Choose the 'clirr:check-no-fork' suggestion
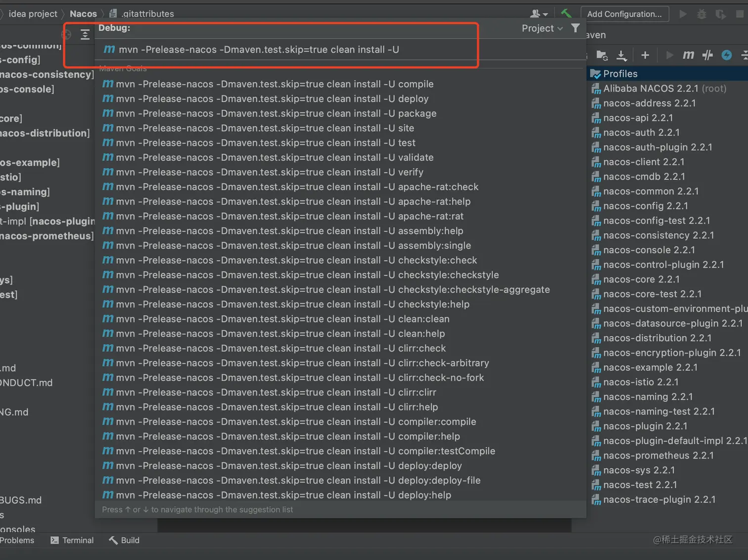Screen dimensions: 748x560 (340, 377)
